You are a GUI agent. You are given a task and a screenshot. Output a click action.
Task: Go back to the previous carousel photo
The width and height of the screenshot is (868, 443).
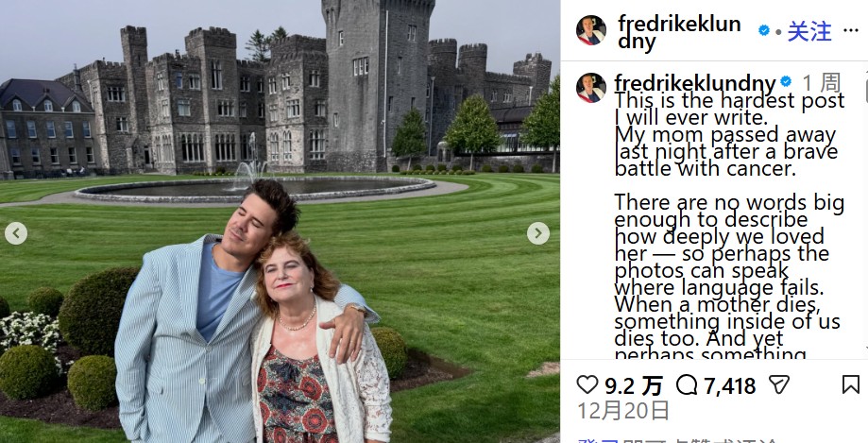(16, 233)
